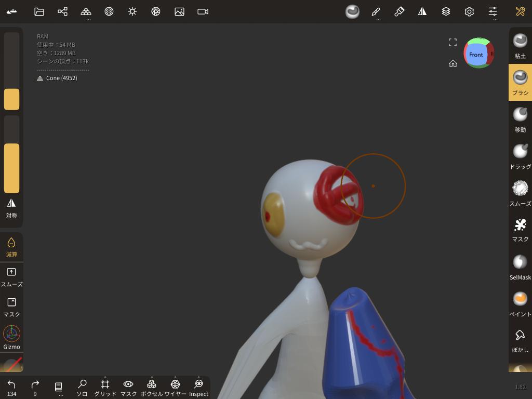Click the Front face of view cube

click(476, 55)
